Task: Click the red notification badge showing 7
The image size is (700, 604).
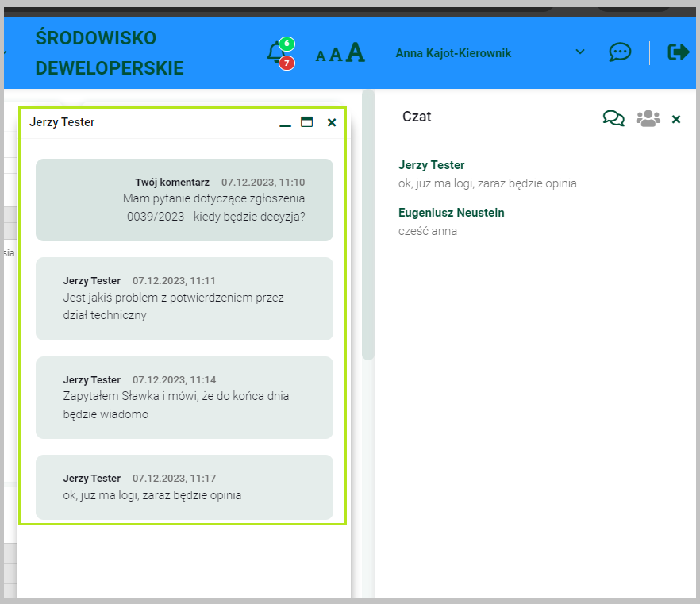Action: [287, 63]
